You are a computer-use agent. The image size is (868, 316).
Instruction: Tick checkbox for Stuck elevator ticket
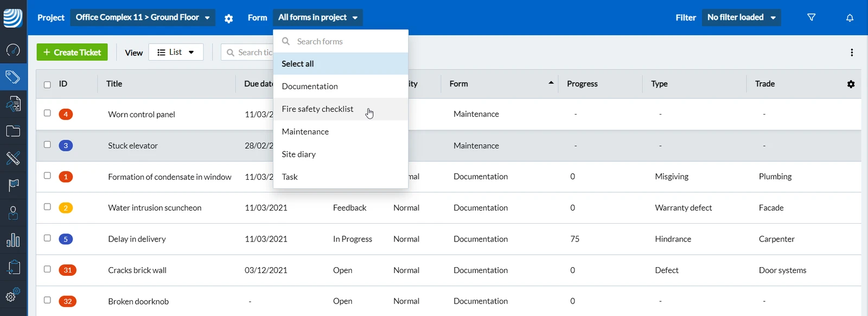47,144
